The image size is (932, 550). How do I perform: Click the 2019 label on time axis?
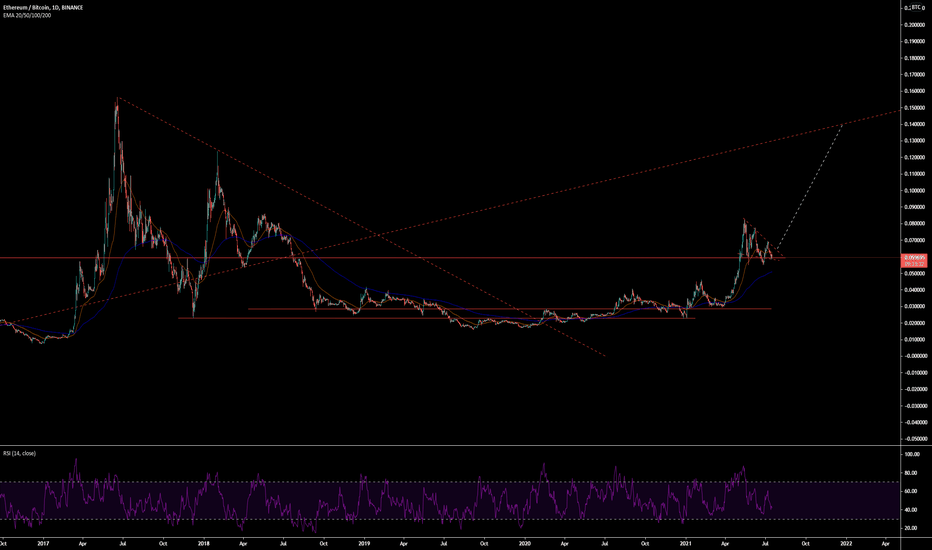(364, 543)
